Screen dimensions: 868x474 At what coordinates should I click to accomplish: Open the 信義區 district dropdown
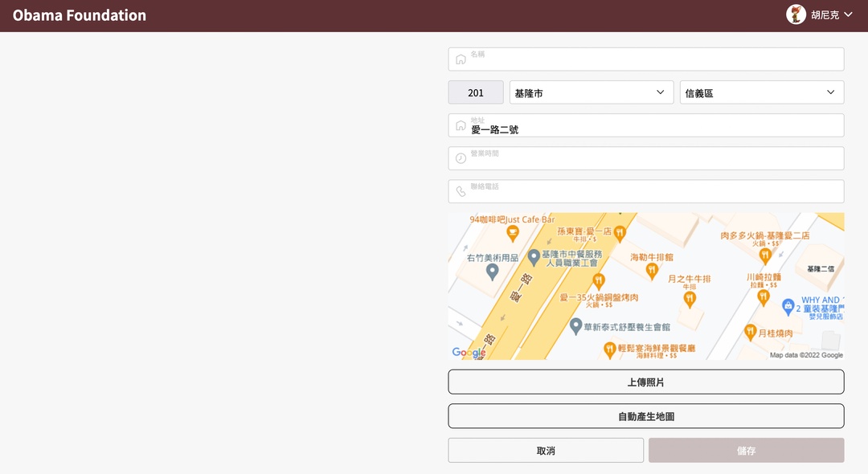[762, 92]
